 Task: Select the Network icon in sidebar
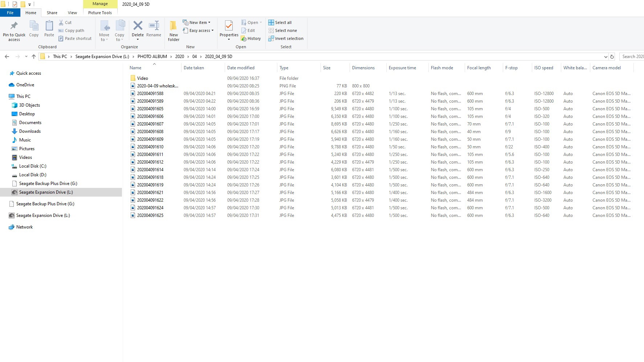[x=12, y=227]
